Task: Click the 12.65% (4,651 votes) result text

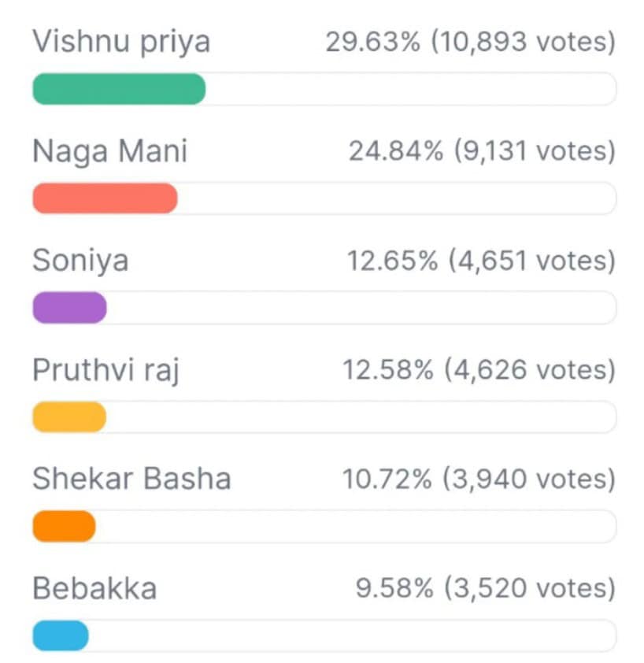Action: point(481,261)
